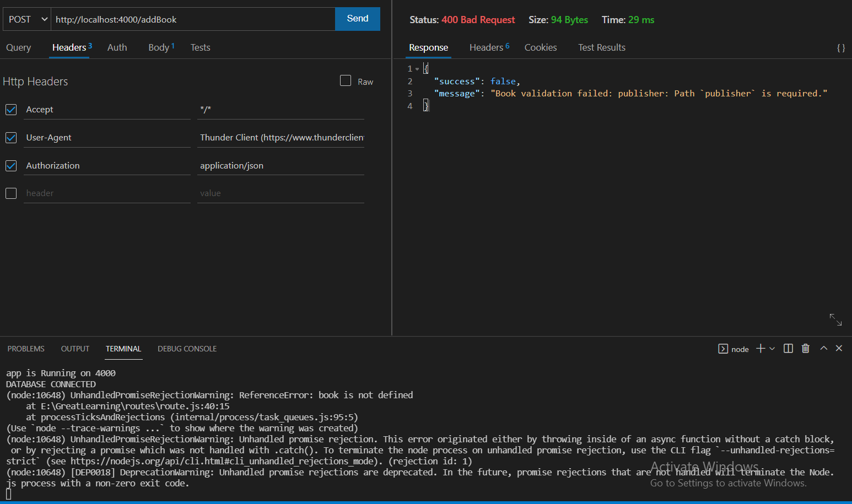Open the terminal launch profile dropdown arrow

click(x=772, y=349)
